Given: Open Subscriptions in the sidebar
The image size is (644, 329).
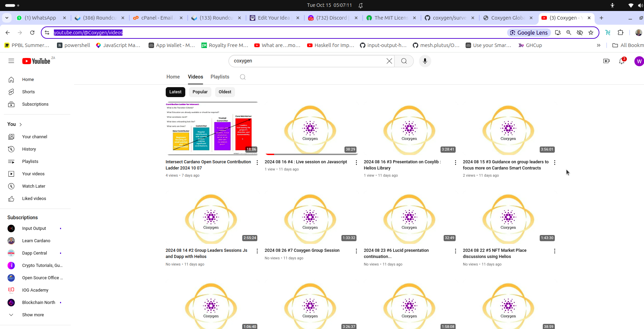Looking at the screenshot, I should coord(36,104).
